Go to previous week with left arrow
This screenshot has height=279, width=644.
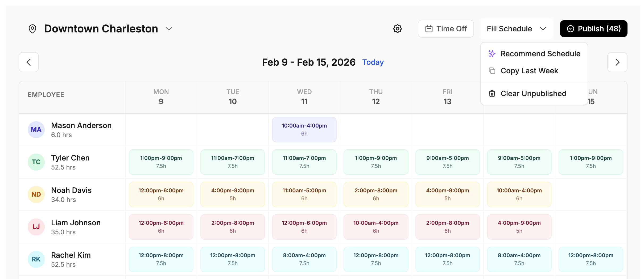click(29, 62)
